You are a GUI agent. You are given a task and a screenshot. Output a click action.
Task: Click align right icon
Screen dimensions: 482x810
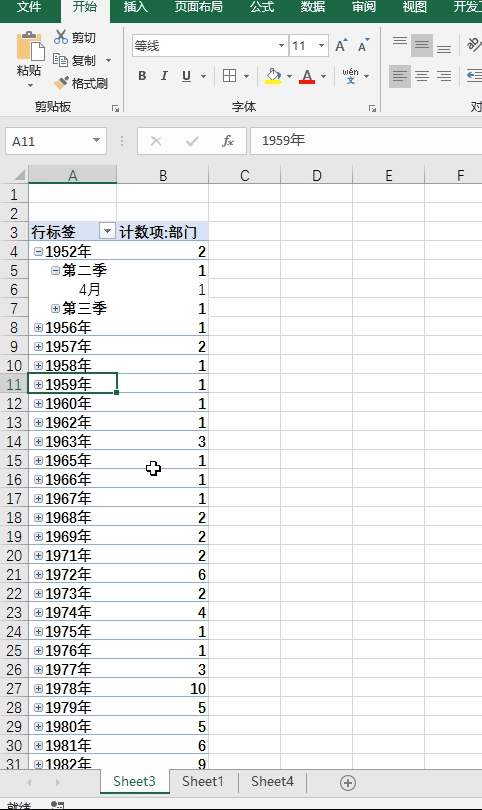tap(444, 76)
